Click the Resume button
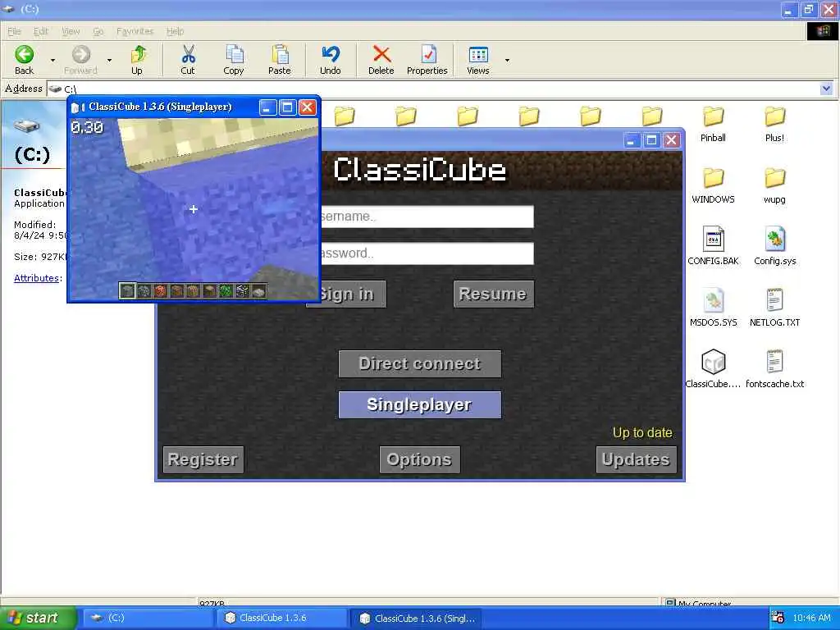 point(493,294)
